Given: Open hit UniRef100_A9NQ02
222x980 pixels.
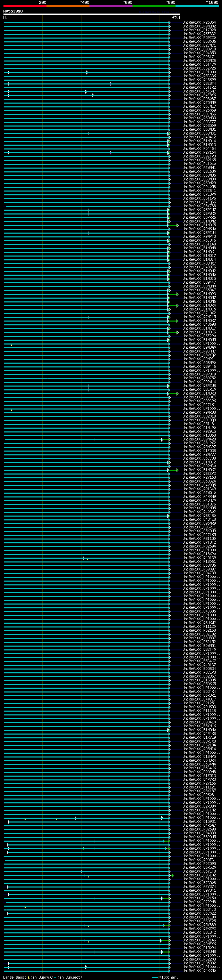Looking at the screenshot, I should point(199,26).
